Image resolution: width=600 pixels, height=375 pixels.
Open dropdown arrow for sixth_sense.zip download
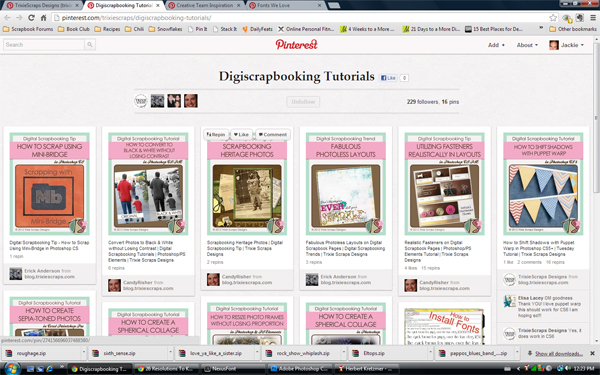[170, 353]
